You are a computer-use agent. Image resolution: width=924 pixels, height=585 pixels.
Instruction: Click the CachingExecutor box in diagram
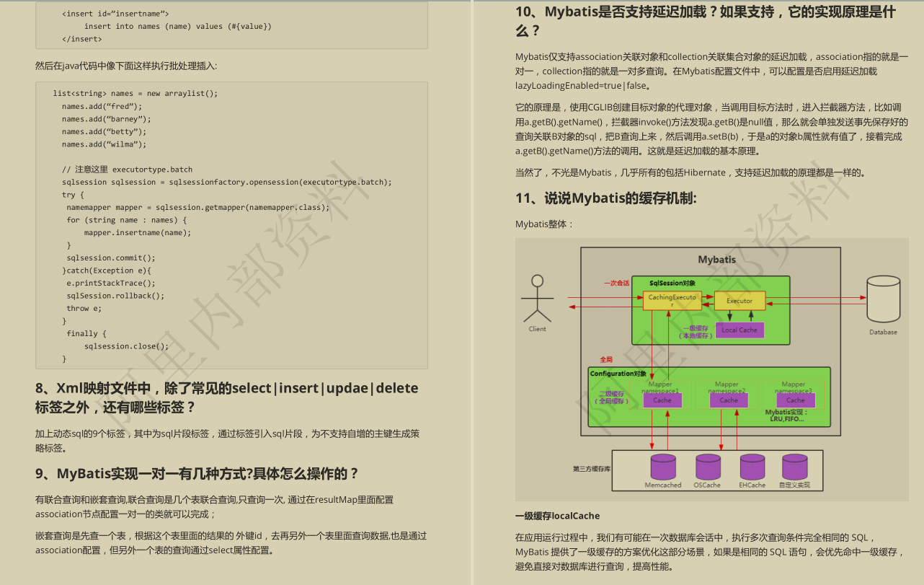click(x=672, y=301)
